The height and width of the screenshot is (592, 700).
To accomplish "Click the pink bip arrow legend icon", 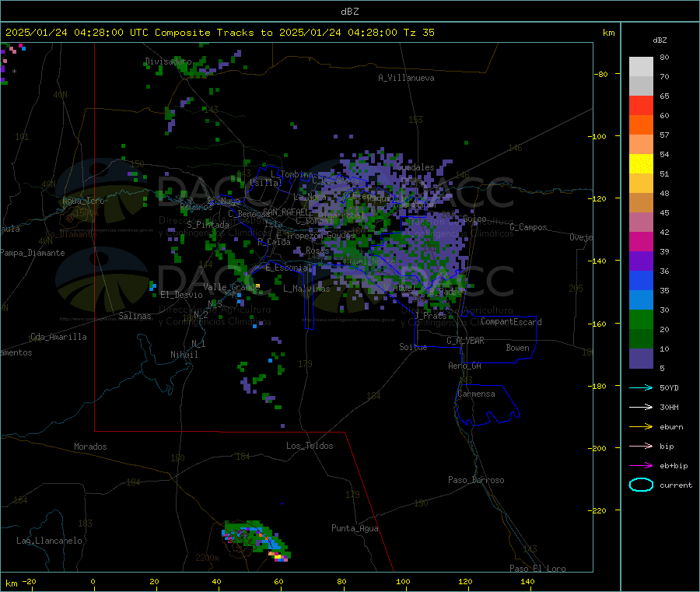I will click(641, 446).
